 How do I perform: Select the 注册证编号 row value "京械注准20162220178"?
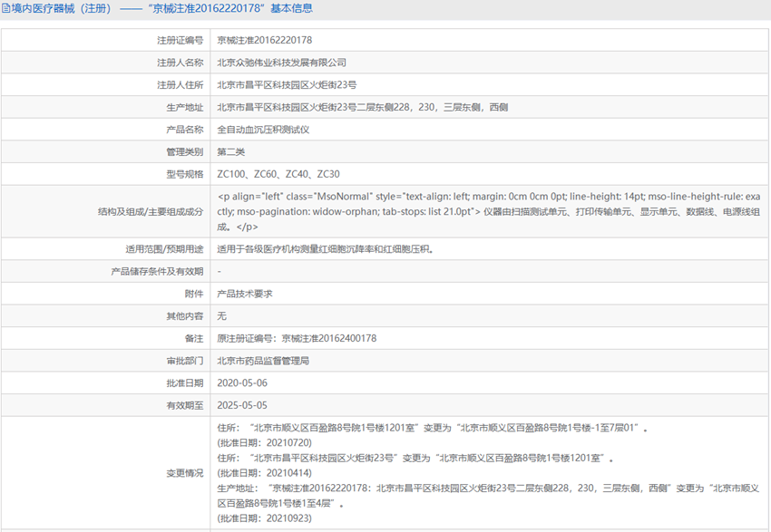[265, 40]
